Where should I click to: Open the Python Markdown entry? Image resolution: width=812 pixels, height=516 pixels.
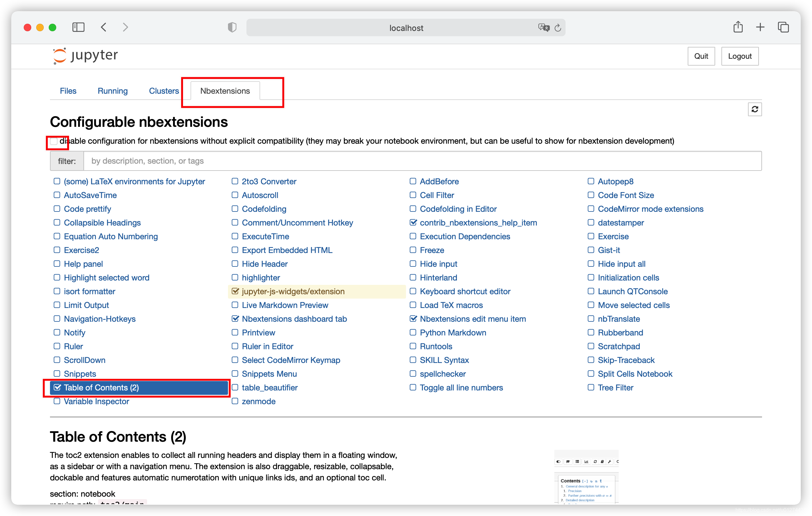[x=453, y=333]
